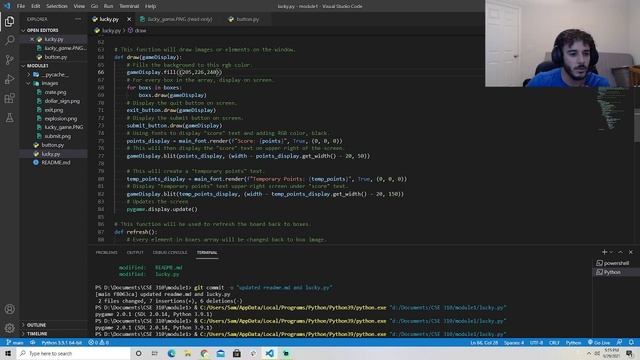Click the editor minimap code overview
Screen dimensions: 640x360
tap(612, 109)
